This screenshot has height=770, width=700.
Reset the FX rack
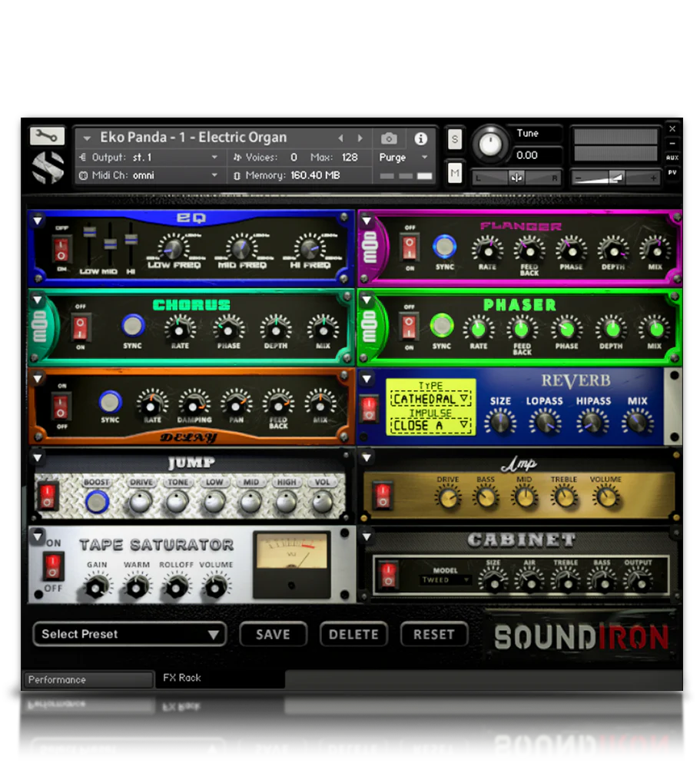(x=434, y=635)
